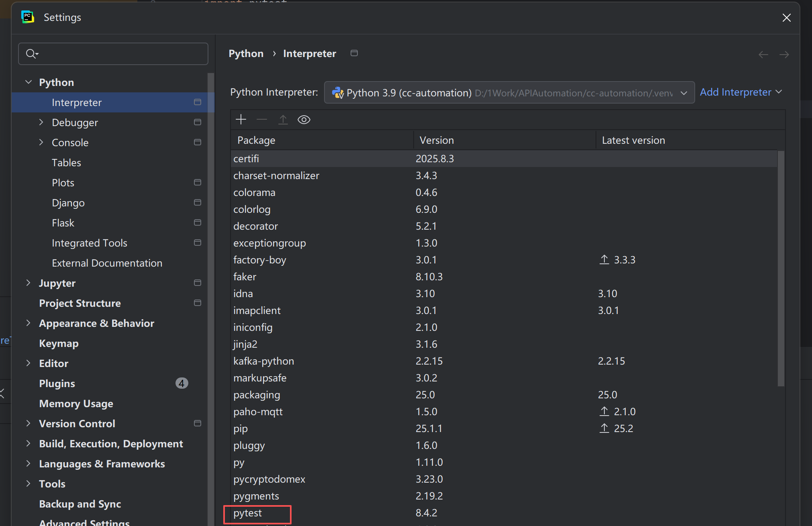Expand the Console settings node
The image size is (812, 526).
(41, 142)
